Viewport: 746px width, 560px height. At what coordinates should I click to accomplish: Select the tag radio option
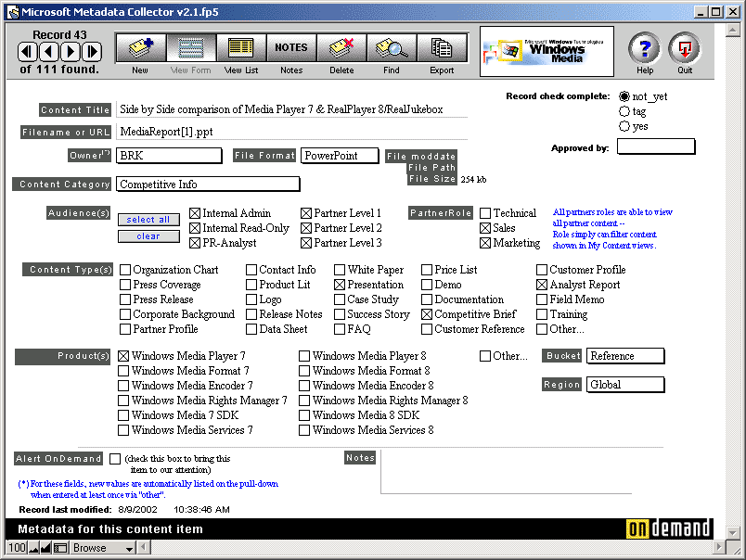(x=624, y=111)
